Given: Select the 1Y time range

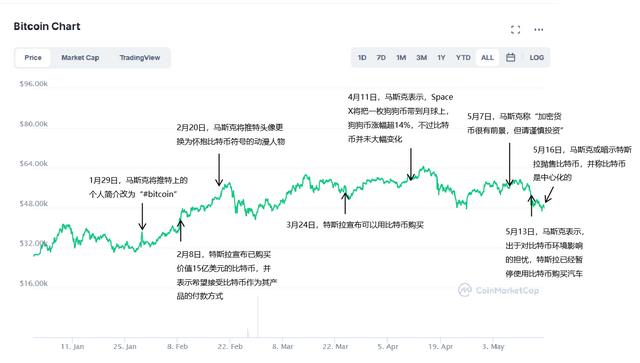Looking at the screenshot, I should 441,58.
